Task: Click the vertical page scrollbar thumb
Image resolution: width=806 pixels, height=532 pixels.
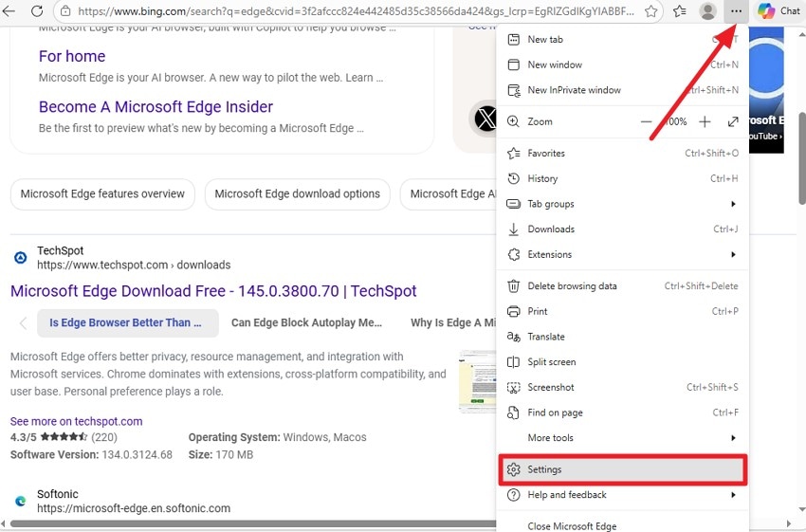Action: click(x=801, y=158)
